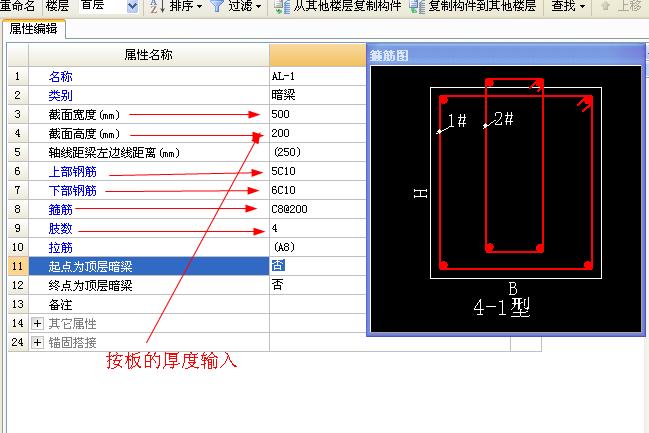Click the 4-1型 stirrup diagram
Viewport: 649px width, 433px height.
[x=505, y=199]
